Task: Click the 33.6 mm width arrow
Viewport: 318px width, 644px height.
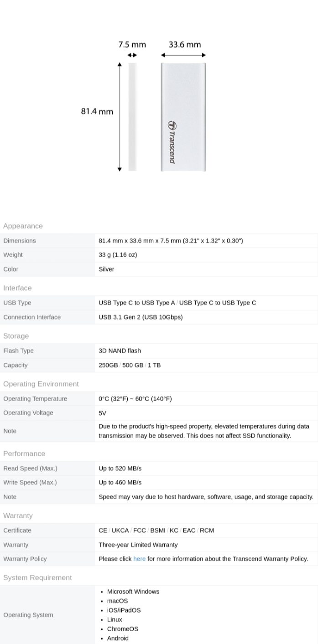Action: [x=183, y=55]
